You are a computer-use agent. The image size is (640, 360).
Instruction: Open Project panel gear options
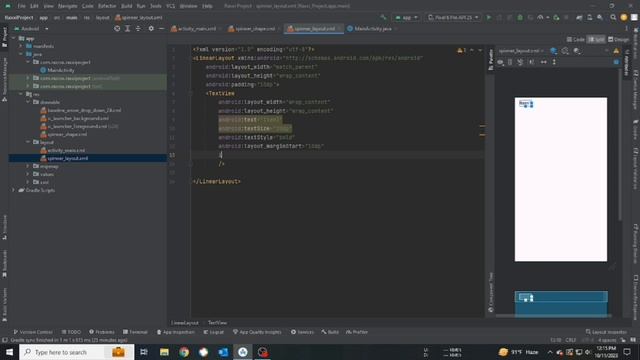click(151, 29)
